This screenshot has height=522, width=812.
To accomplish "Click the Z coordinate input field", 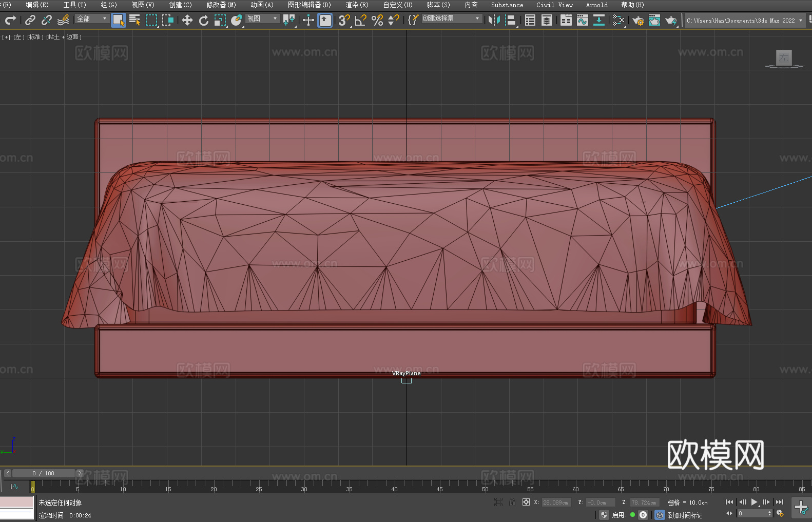I will 644,502.
